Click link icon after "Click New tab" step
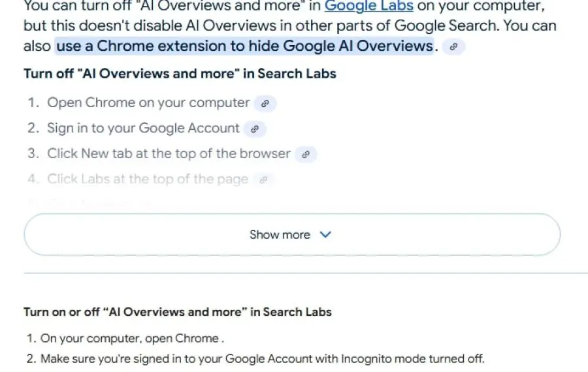This screenshot has width=588, height=372. click(306, 154)
